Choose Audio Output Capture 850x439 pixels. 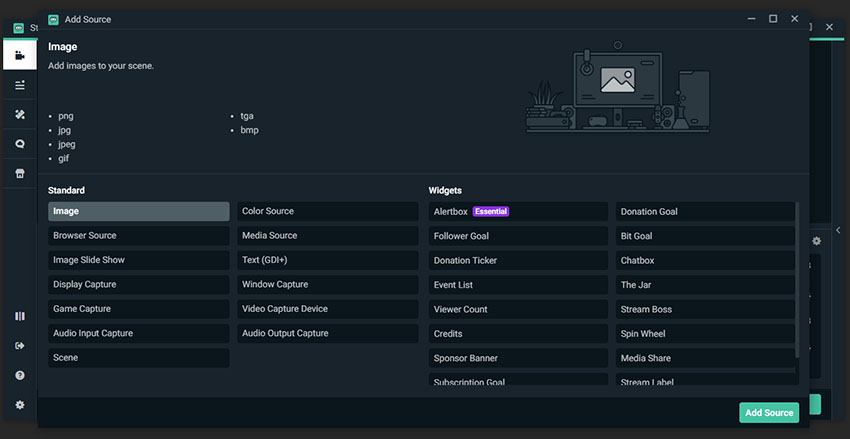tap(327, 333)
